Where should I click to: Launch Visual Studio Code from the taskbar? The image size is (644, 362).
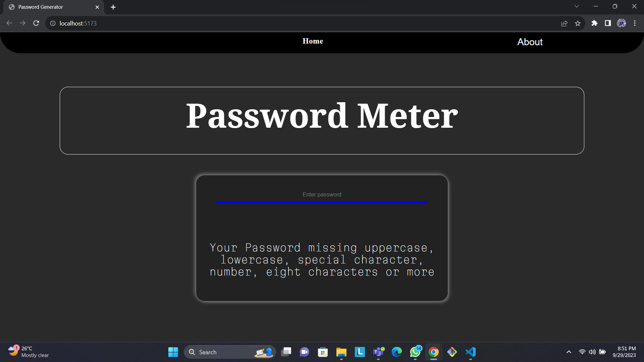470,352
